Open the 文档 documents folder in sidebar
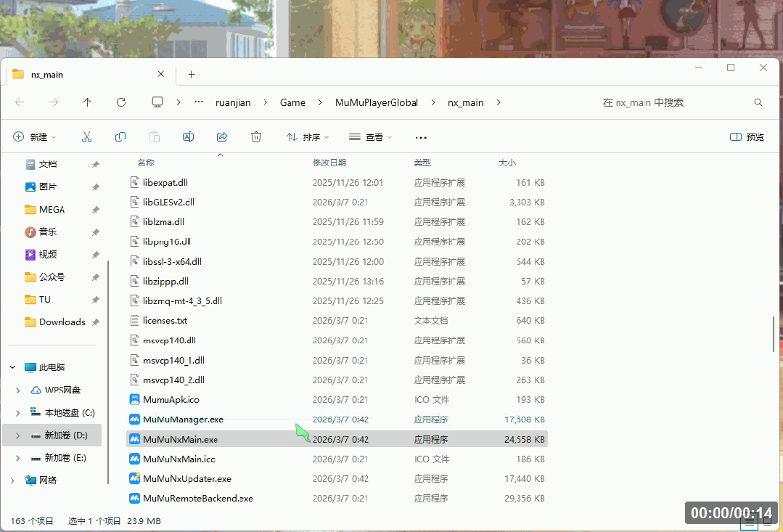This screenshot has height=532, width=783. [x=41, y=164]
